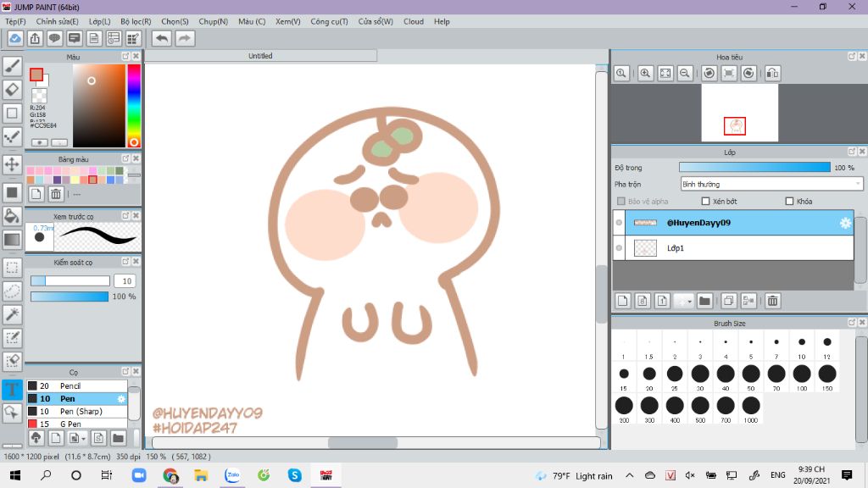
Task: Duplicate the current layer
Action: pyautogui.click(x=728, y=301)
